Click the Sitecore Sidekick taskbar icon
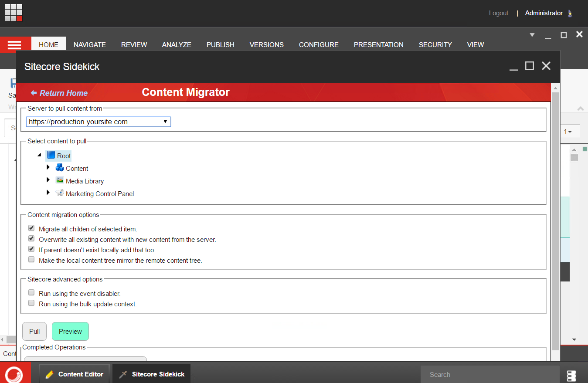This screenshot has width=588, height=383. click(x=123, y=374)
